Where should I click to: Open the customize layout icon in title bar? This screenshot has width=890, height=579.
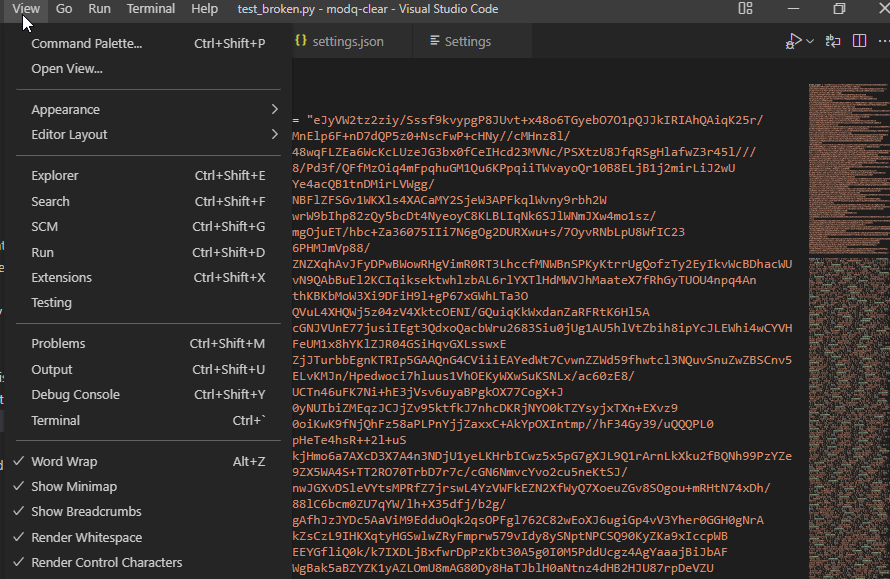744,8
